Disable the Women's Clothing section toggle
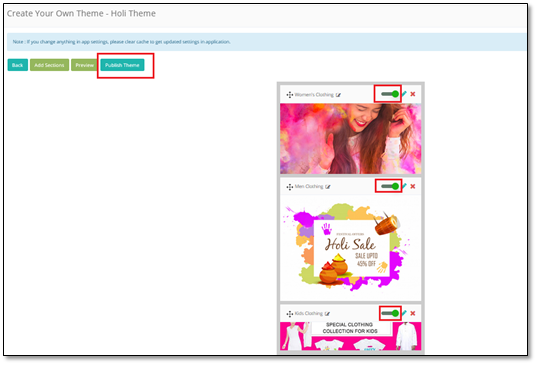 (390, 94)
